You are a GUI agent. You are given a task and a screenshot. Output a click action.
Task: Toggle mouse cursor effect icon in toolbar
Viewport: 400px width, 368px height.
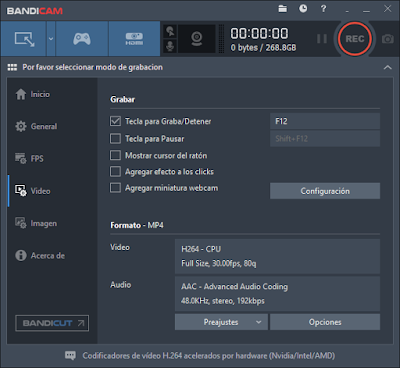[x=170, y=31]
